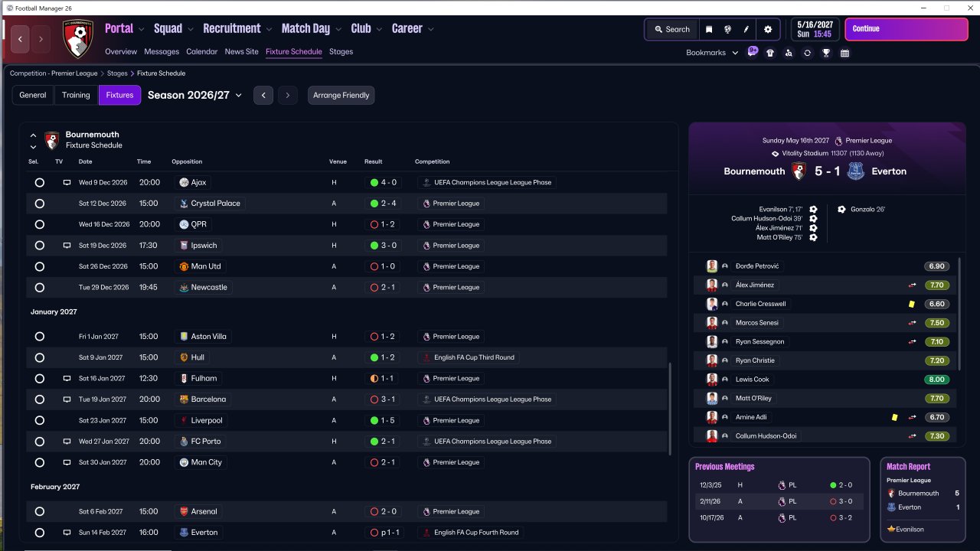
Task: Open the News Site tab
Action: click(242, 52)
